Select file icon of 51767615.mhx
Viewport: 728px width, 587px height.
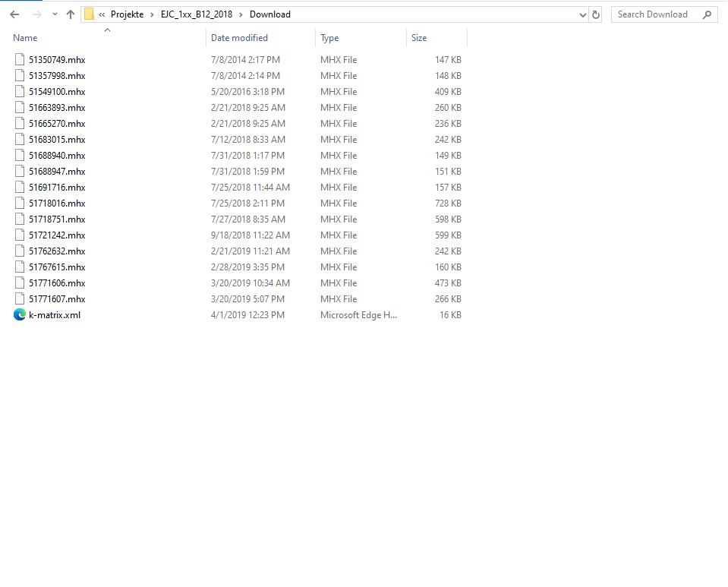[x=20, y=267]
